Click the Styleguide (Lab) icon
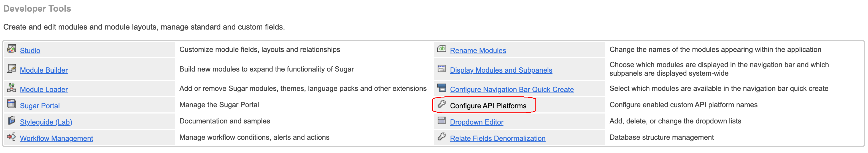The height and width of the screenshot is (153, 868). [12, 120]
